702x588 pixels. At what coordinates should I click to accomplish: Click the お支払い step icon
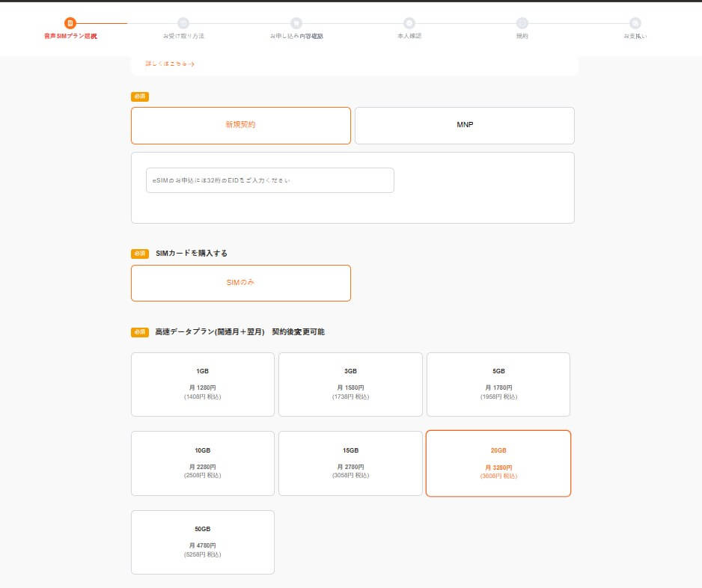pos(635,23)
